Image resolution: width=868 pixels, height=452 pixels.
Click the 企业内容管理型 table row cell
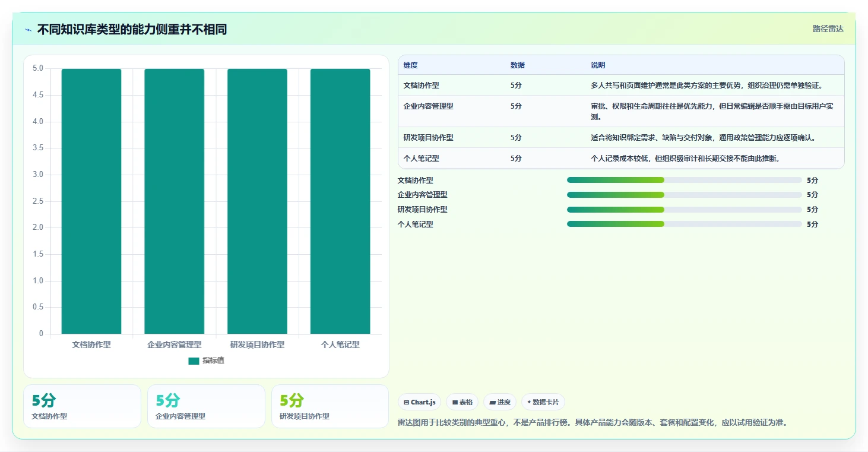[429, 106]
